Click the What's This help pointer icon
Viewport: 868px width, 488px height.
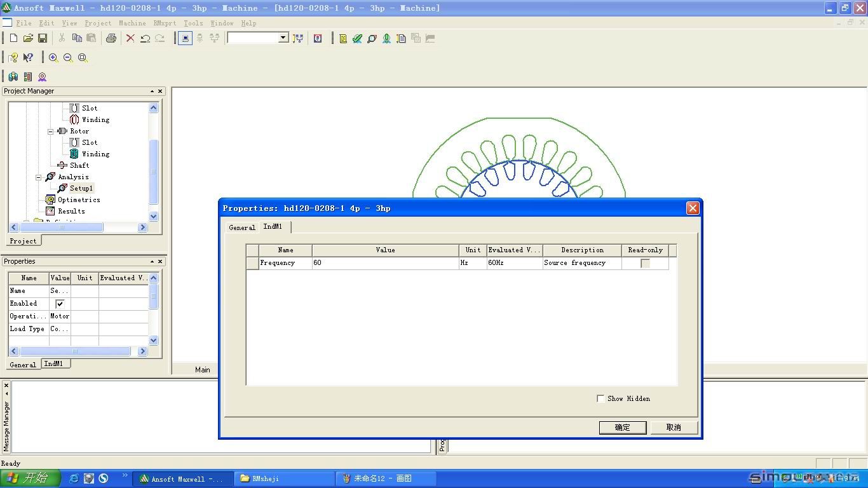pos(28,57)
